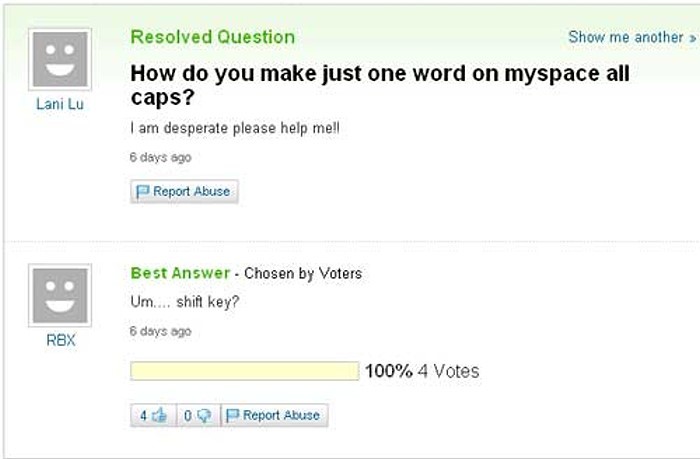Report abuse on the question
This screenshot has width=700, height=459.
click(x=184, y=192)
